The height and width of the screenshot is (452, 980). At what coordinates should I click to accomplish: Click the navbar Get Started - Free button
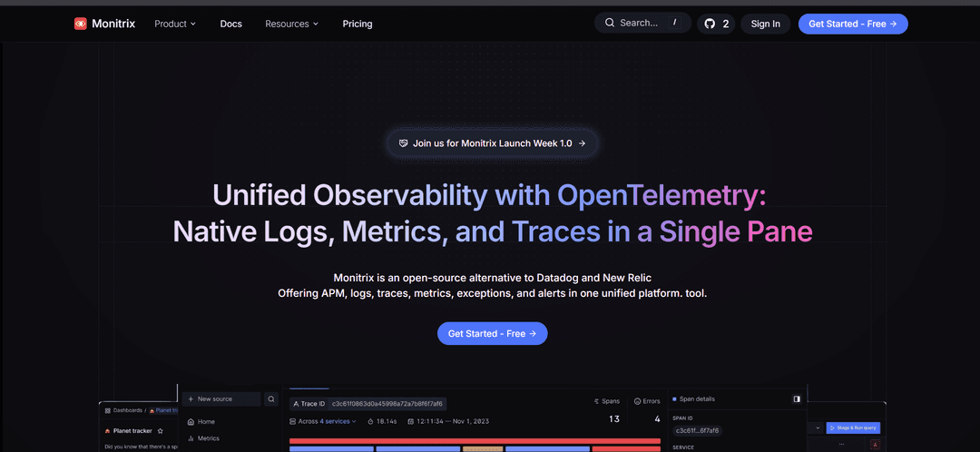coord(853,24)
